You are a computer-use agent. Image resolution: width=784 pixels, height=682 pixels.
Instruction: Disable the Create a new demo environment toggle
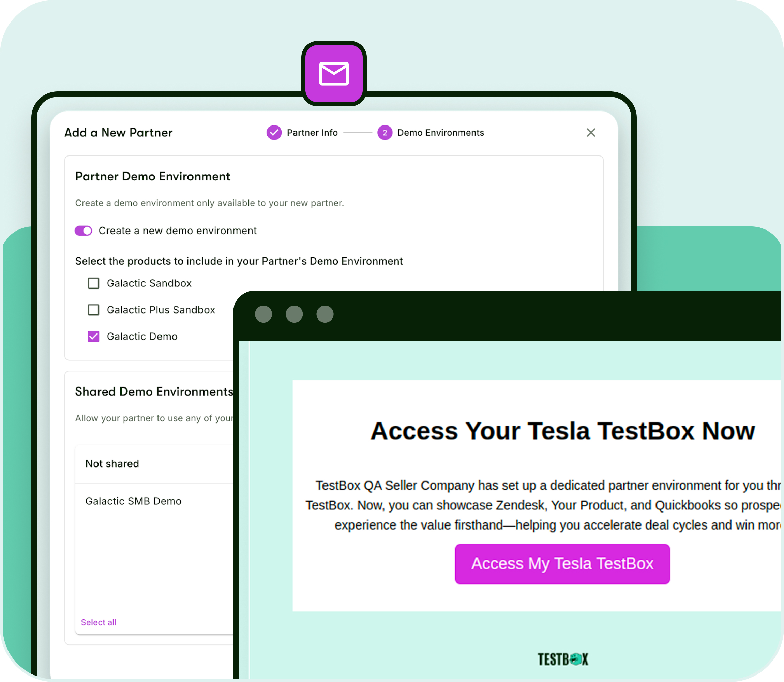83,231
